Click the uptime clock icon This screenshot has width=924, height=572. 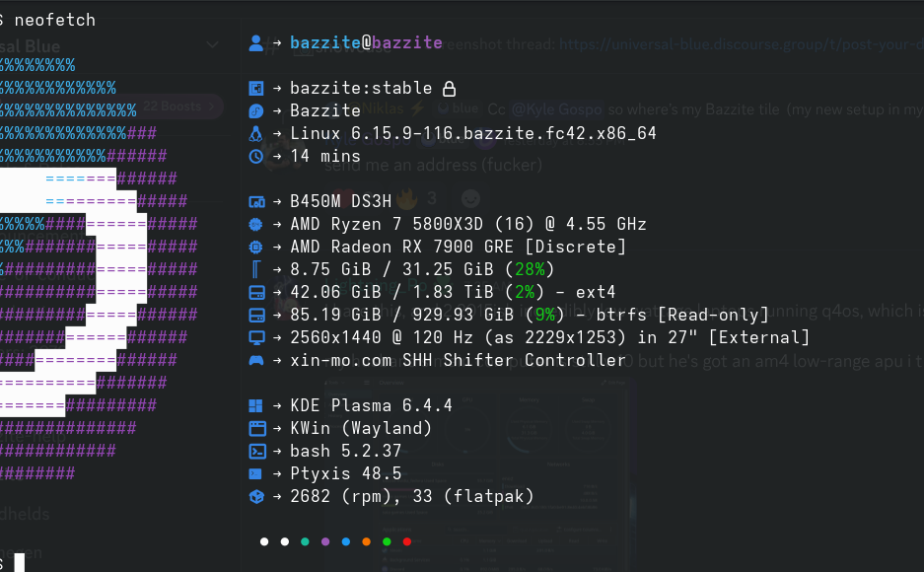(255, 156)
